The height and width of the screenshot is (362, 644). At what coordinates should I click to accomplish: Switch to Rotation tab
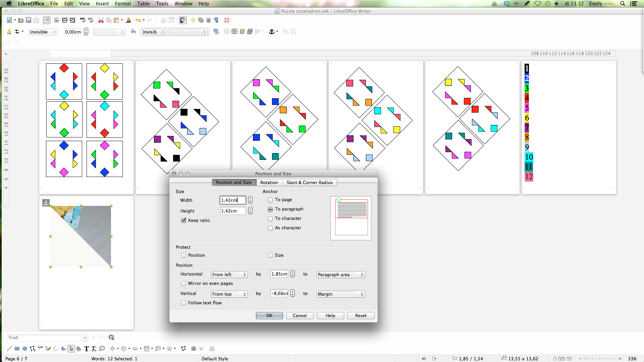pos(268,183)
